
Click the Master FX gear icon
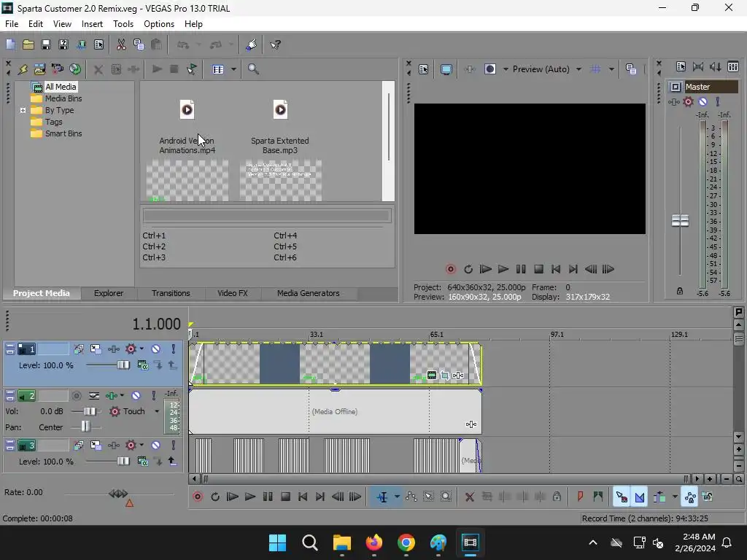tap(688, 101)
